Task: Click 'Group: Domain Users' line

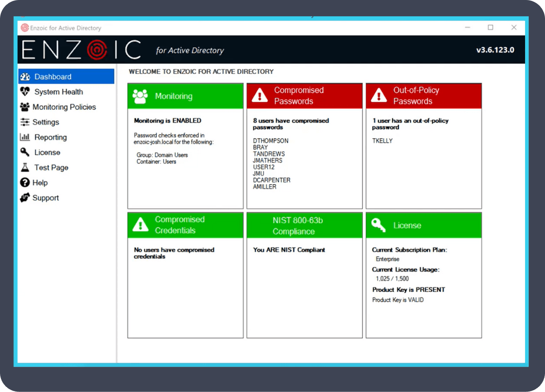Action: point(162,155)
